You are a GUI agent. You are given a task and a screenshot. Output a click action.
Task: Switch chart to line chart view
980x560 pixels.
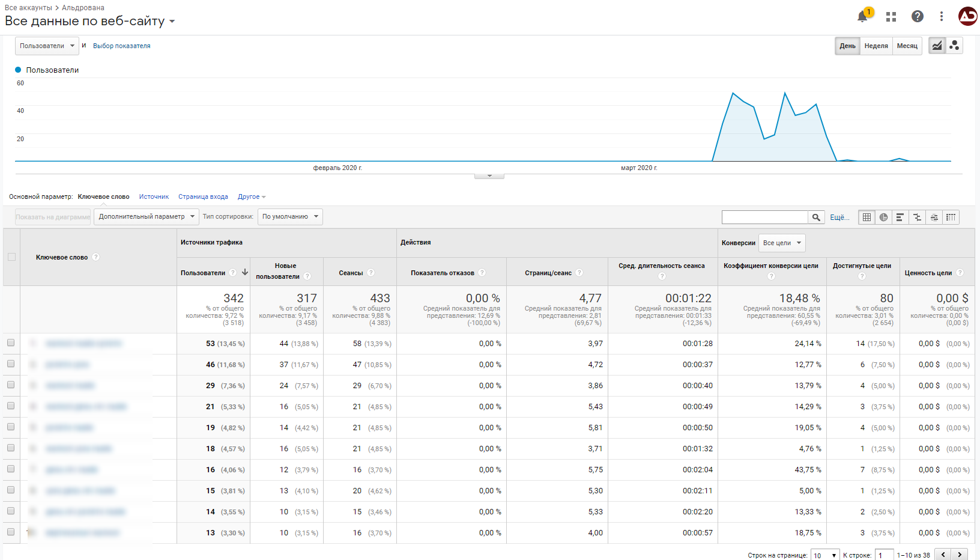(x=937, y=46)
